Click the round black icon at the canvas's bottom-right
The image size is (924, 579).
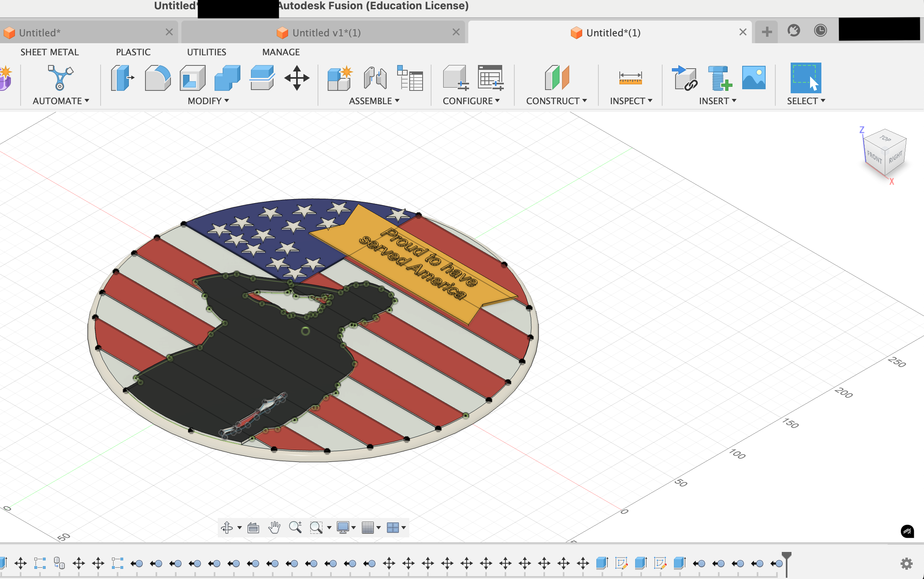pyautogui.click(x=907, y=531)
